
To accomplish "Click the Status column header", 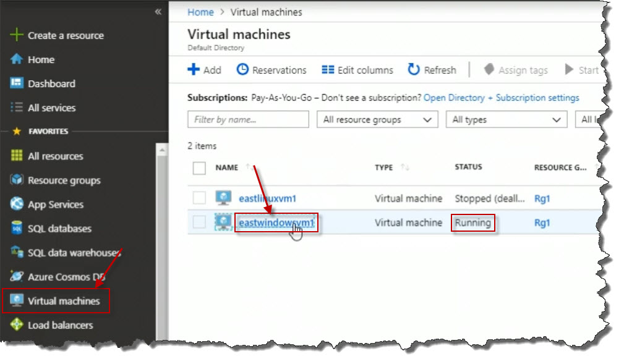I will [x=468, y=167].
